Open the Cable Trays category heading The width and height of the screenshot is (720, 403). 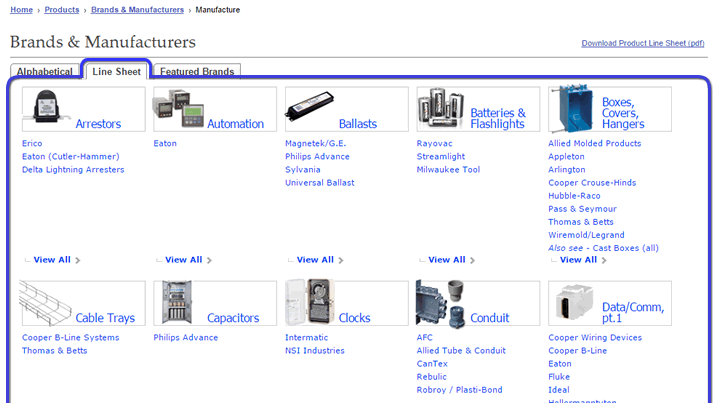click(x=105, y=318)
